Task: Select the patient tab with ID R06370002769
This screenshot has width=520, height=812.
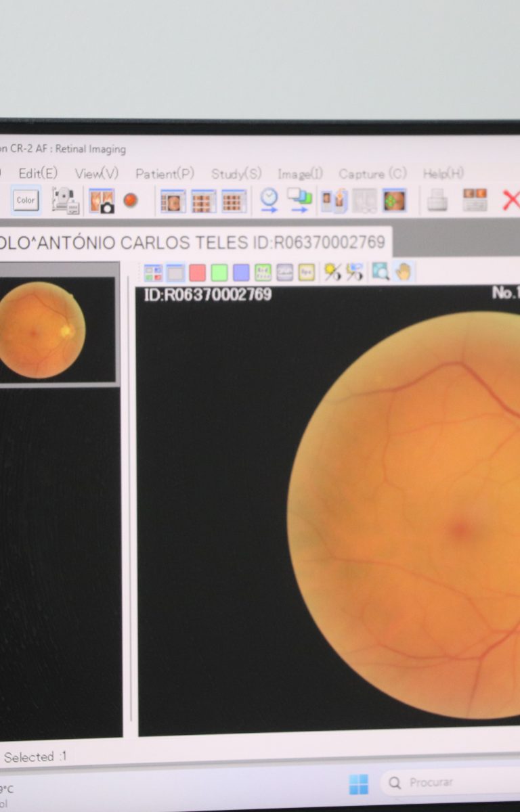Action: tap(192, 242)
